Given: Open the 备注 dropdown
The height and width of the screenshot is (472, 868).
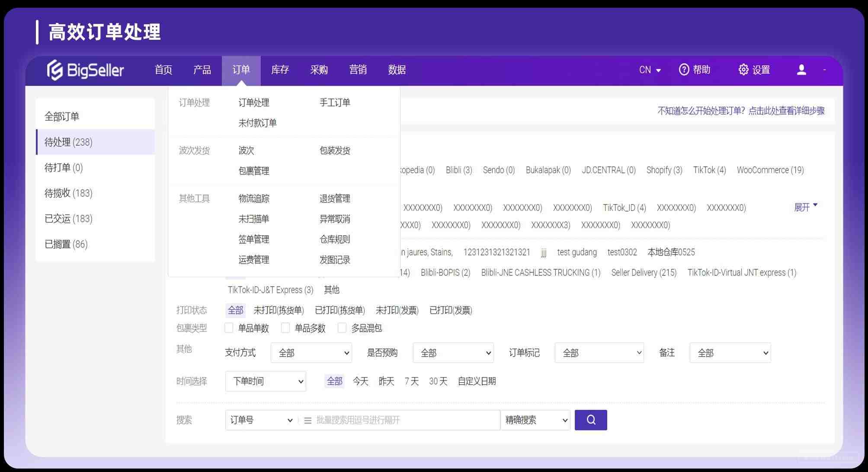Looking at the screenshot, I should point(730,353).
